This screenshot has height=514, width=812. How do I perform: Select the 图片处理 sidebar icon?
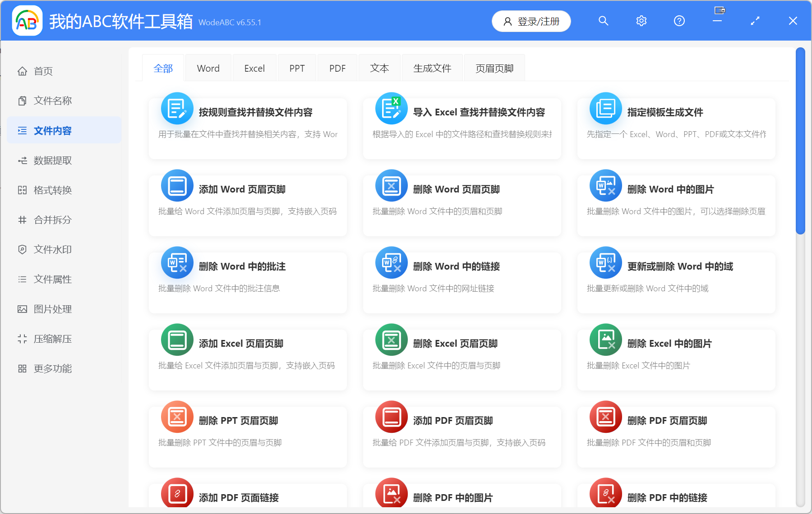coord(22,309)
